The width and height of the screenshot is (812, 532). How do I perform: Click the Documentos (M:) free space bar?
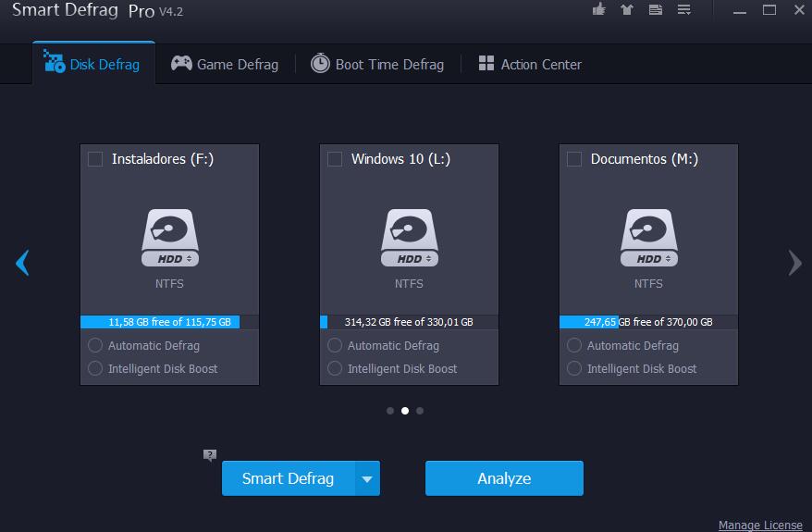pyautogui.click(x=649, y=322)
